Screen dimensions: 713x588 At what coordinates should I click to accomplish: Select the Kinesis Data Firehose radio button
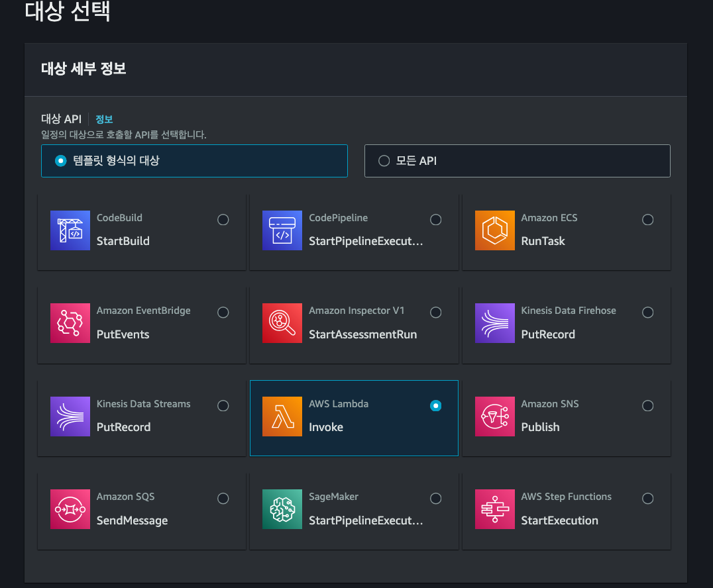click(x=647, y=312)
